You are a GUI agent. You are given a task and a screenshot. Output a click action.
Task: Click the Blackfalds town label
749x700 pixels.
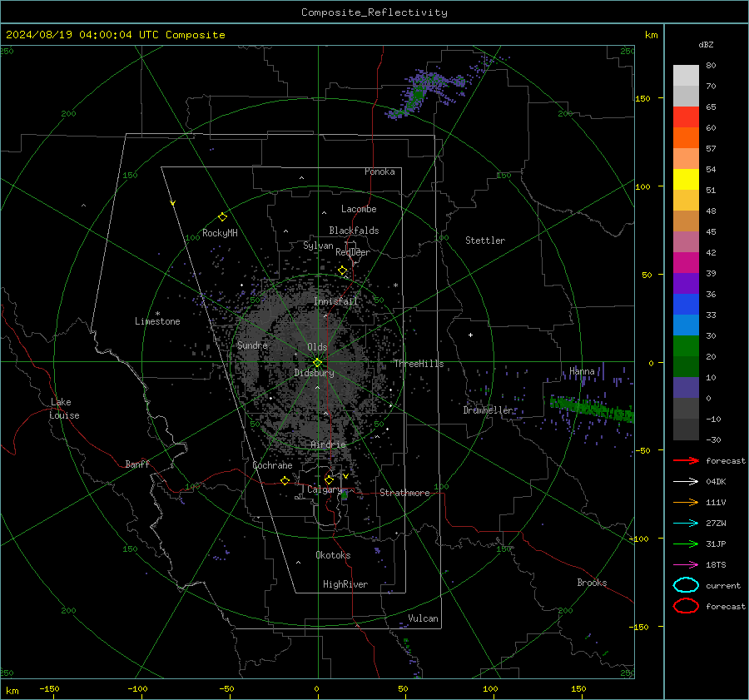pyautogui.click(x=354, y=231)
